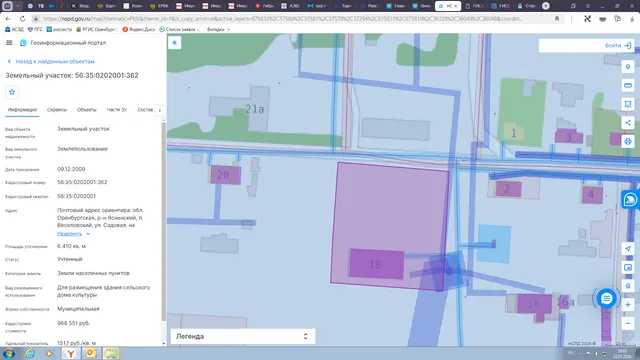Viewport: 640px width, 360px height.
Task: Show more tabs with the right arrow
Action: point(160,110)
